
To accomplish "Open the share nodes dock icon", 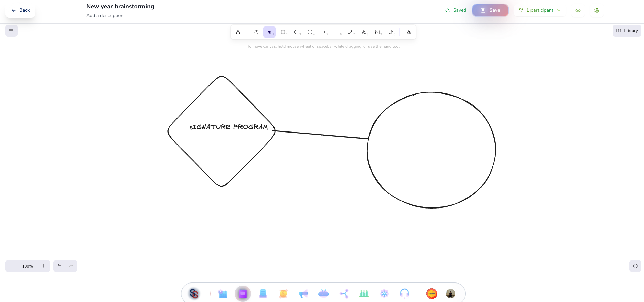I will [344, 294].
